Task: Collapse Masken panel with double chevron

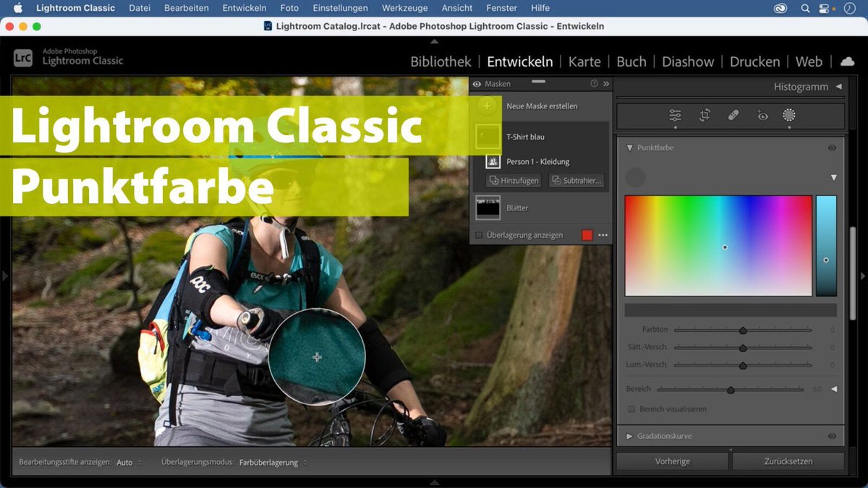Action: click(606, 84)
